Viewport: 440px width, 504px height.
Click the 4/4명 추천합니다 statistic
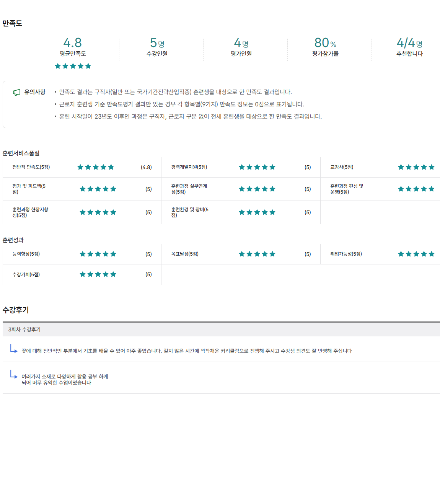point(409,47)
